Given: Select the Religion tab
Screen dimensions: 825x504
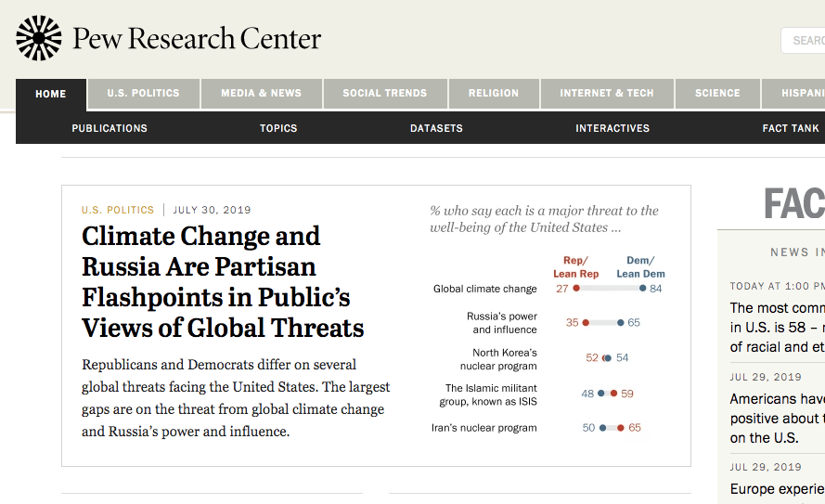Looking at the screenshot, I should [493, 94].
